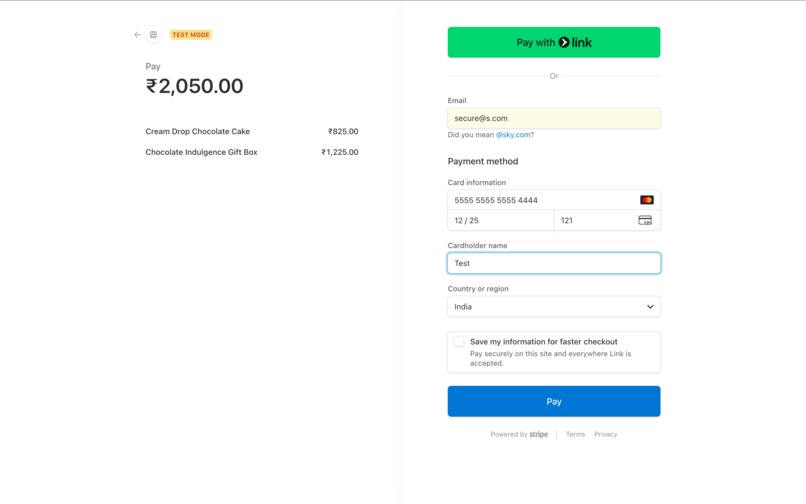
Task: Click the Email input field
Action: [554, 118]
